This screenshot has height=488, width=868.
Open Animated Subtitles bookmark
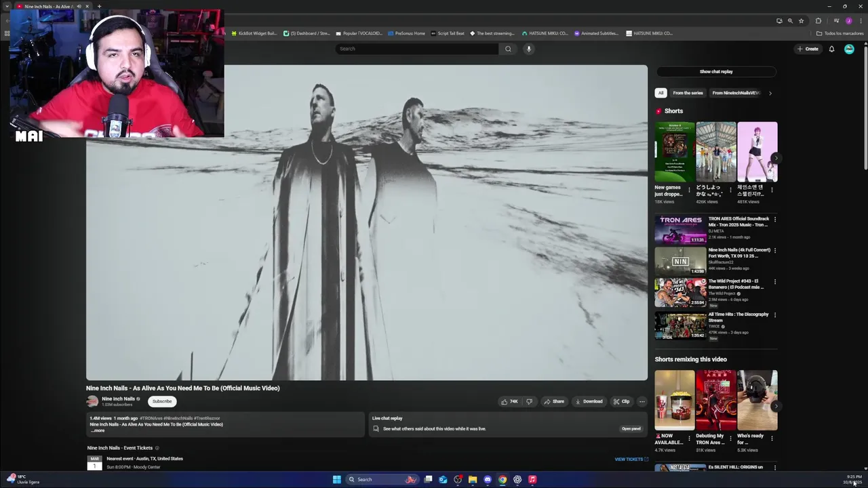click(596, 33)
